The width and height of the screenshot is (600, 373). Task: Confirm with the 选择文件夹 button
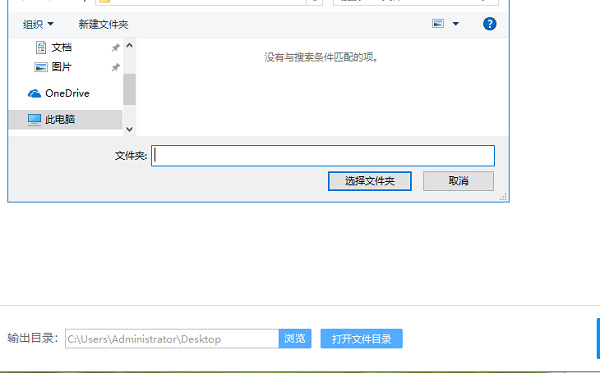click(370, 181)
